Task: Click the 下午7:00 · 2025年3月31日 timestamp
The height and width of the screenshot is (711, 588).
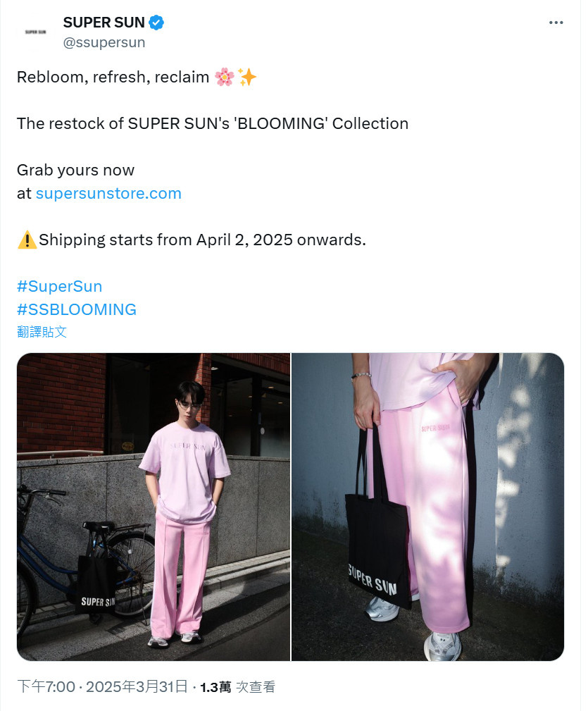Action: (102, 686)
